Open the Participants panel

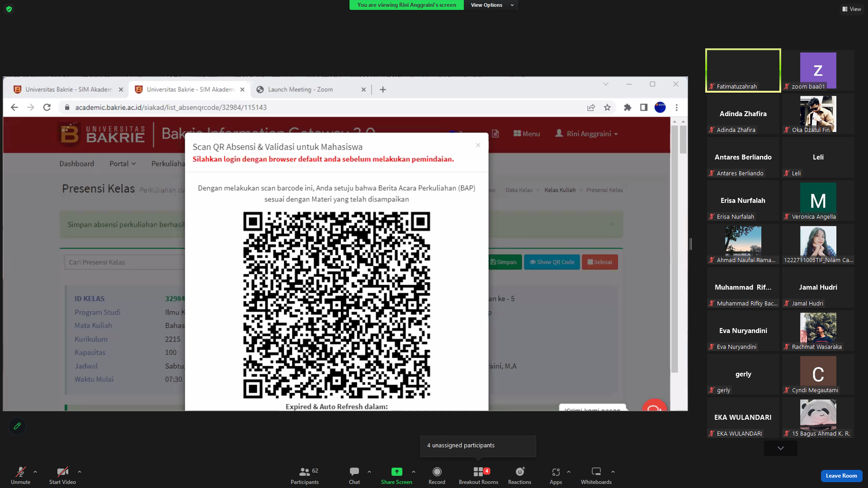[x=305, y=475]
